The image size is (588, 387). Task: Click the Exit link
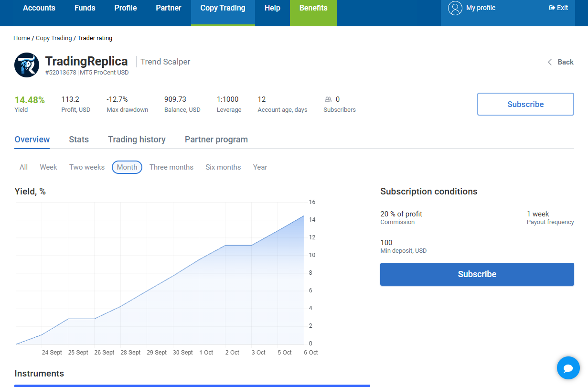tap(562, 8)
